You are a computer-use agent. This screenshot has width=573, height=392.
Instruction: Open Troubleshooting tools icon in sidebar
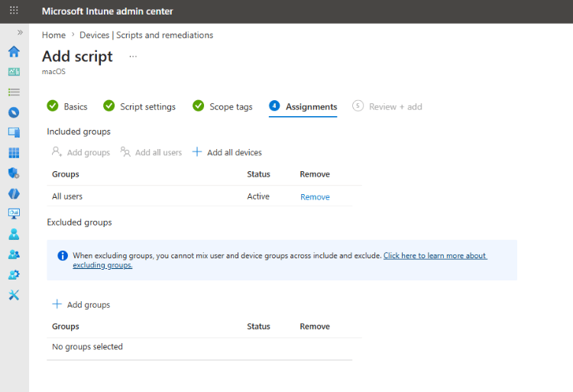pyautogui.click(x=14, y=295)
